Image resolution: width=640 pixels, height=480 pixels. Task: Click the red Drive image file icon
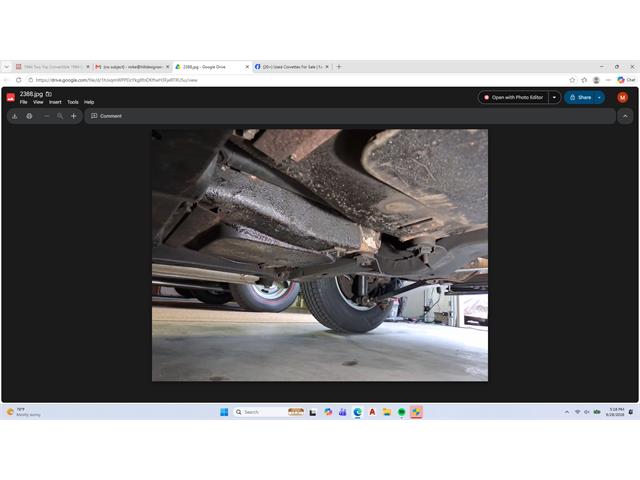pyautogui.click(x=11, y=98)
